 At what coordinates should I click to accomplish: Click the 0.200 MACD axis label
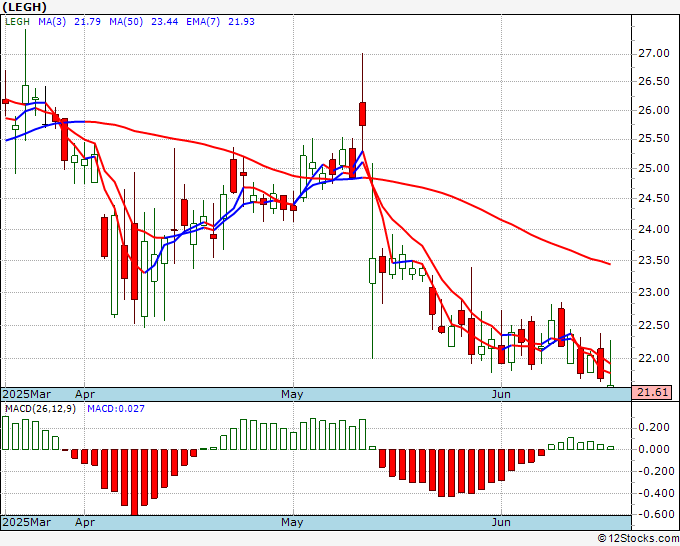(654, 428)
